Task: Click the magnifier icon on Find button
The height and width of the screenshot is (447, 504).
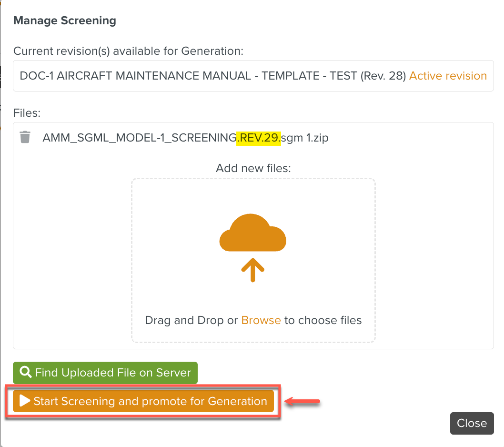Action: pos(26,373)
